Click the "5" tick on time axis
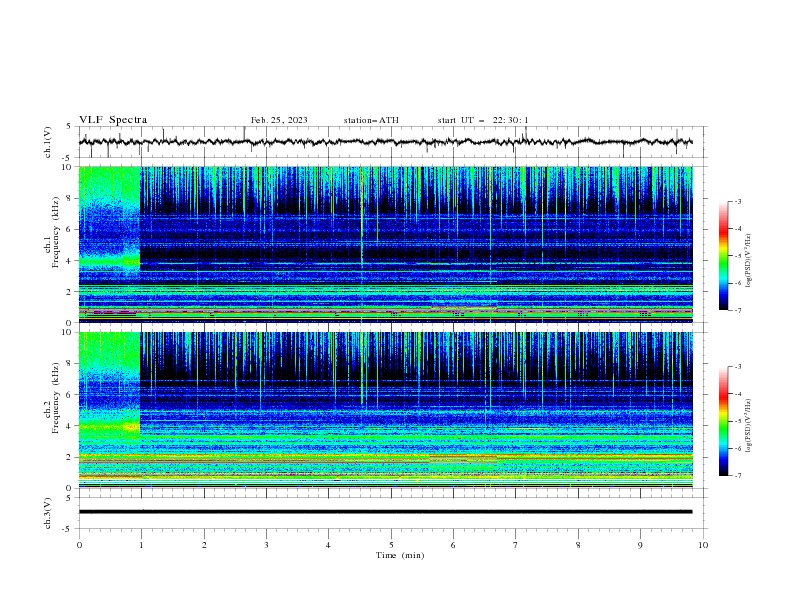The width and height of the screenshot is (792, 612). pyautogui.click(x=391, y=545)
